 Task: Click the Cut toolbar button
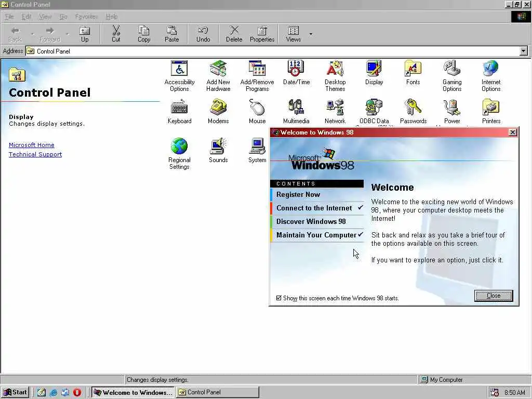click(x=116, y=34)
